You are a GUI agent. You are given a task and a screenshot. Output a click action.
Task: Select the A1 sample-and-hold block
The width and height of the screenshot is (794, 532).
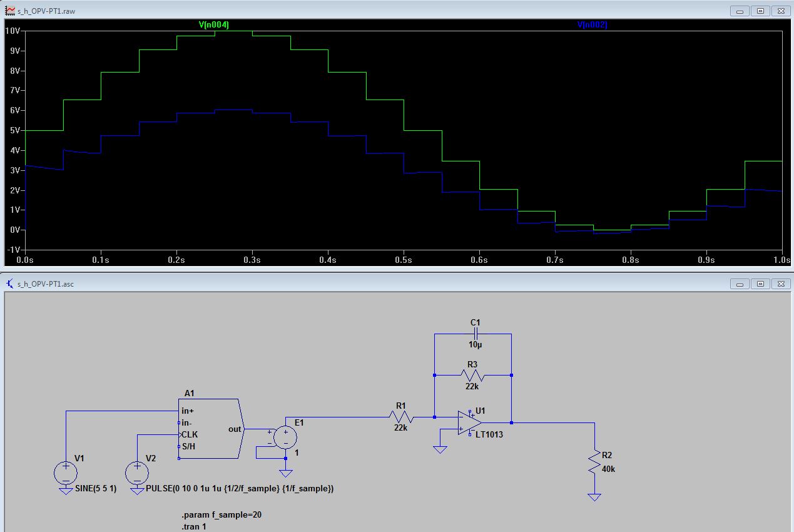(210, 428)
